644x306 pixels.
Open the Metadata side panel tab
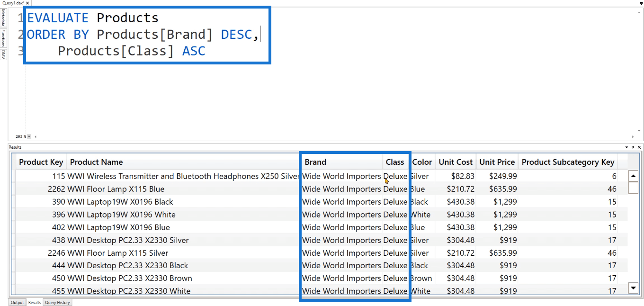pos(3,18)
